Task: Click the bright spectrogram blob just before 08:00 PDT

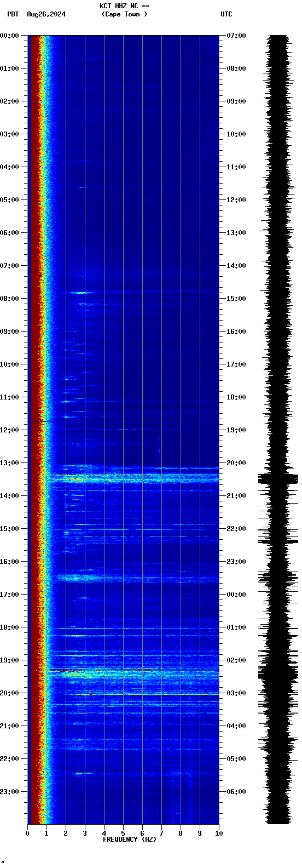Action: tap(82, 293)
